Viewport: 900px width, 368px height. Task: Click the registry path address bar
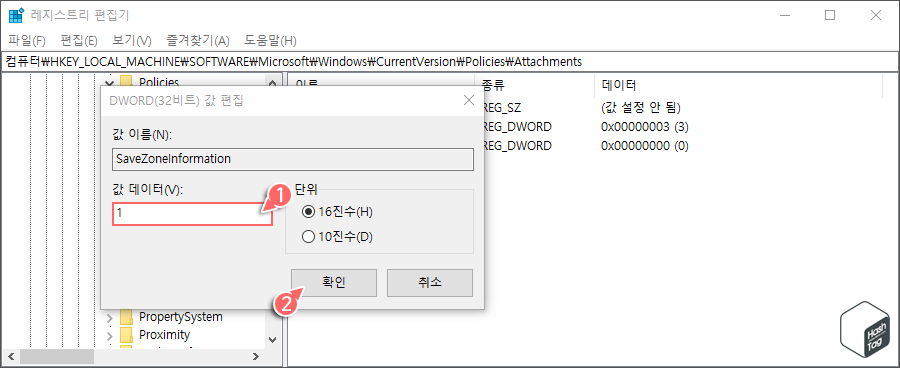tap(450, 61)
